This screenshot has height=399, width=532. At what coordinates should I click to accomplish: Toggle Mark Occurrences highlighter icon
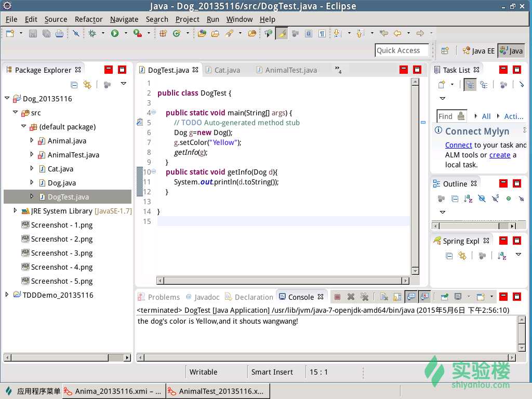[282, 33]
